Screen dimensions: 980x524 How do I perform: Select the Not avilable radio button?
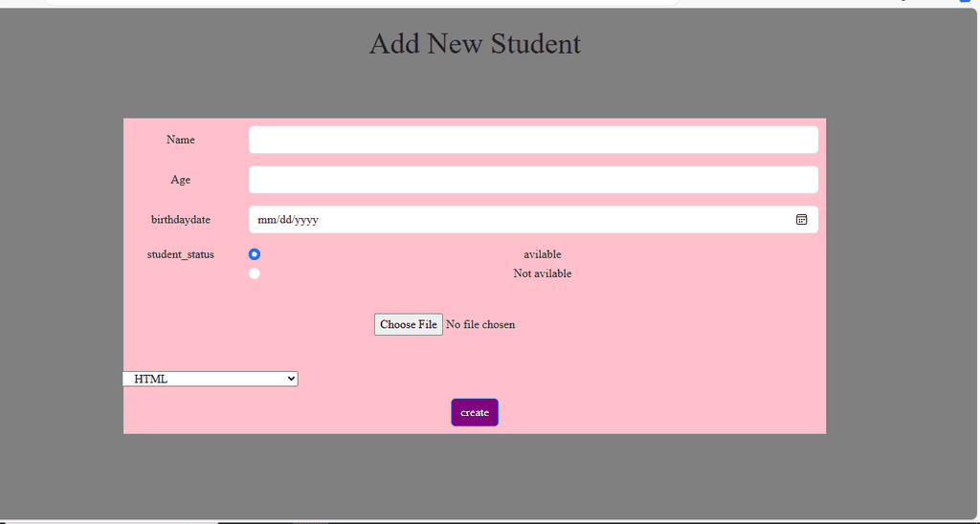point(255,273)
